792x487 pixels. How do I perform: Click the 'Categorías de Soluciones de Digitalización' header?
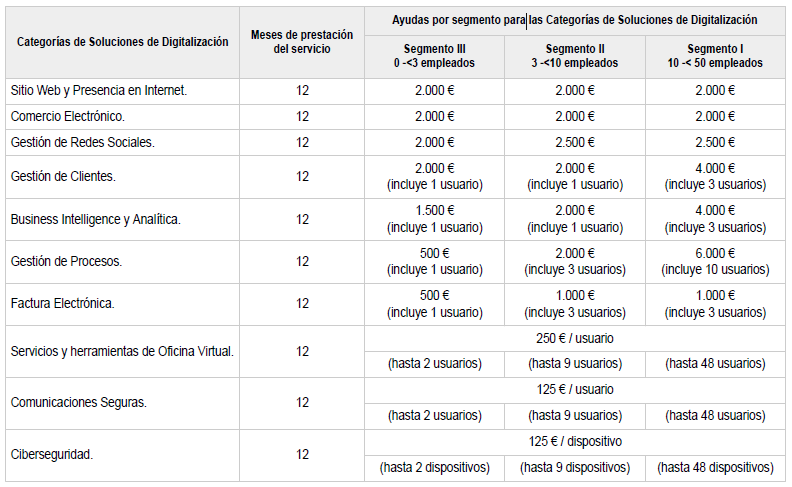122,42
